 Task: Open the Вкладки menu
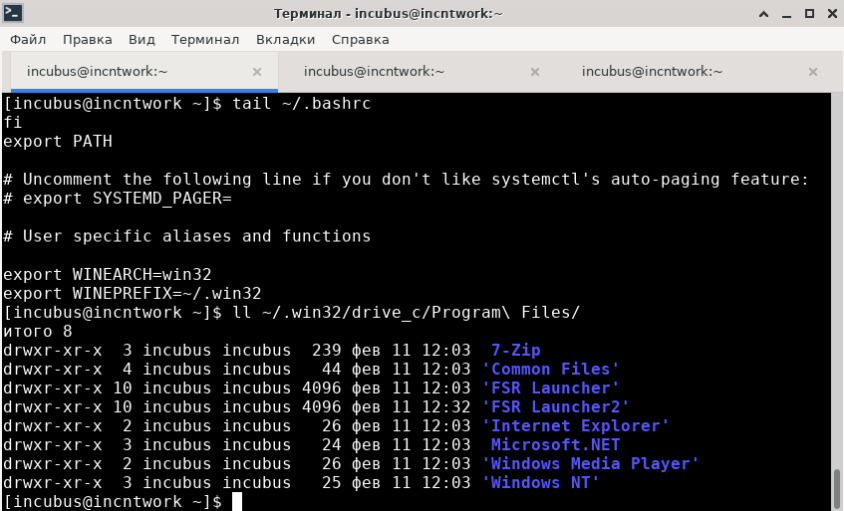tap(285, 39)
